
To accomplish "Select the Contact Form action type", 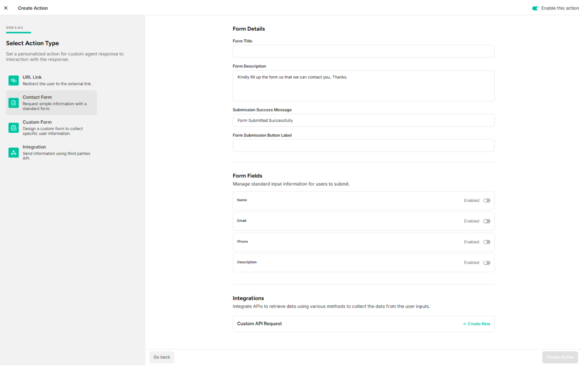I will tap(51, 103).
